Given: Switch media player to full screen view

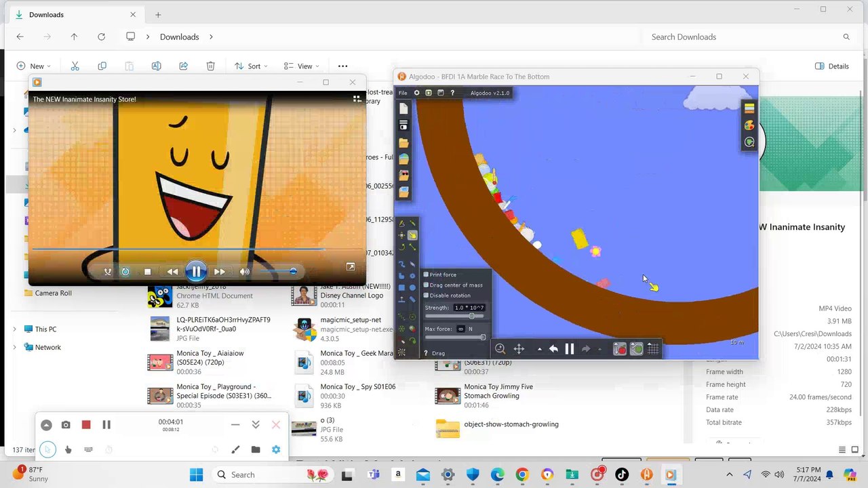Looking at the screenshot, I should coord(351,267).
